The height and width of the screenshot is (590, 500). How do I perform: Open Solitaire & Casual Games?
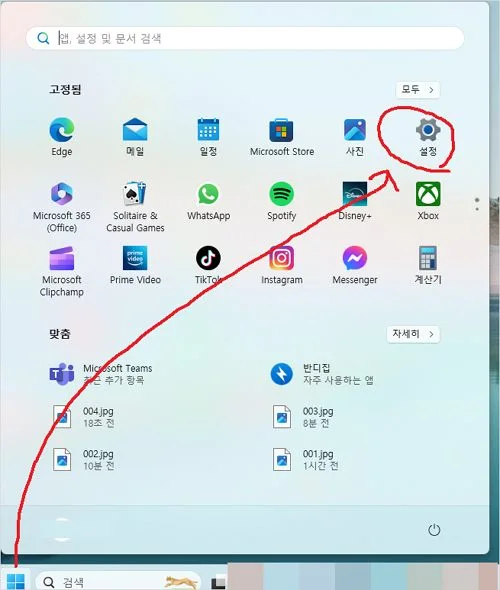(x=135, y=207)
